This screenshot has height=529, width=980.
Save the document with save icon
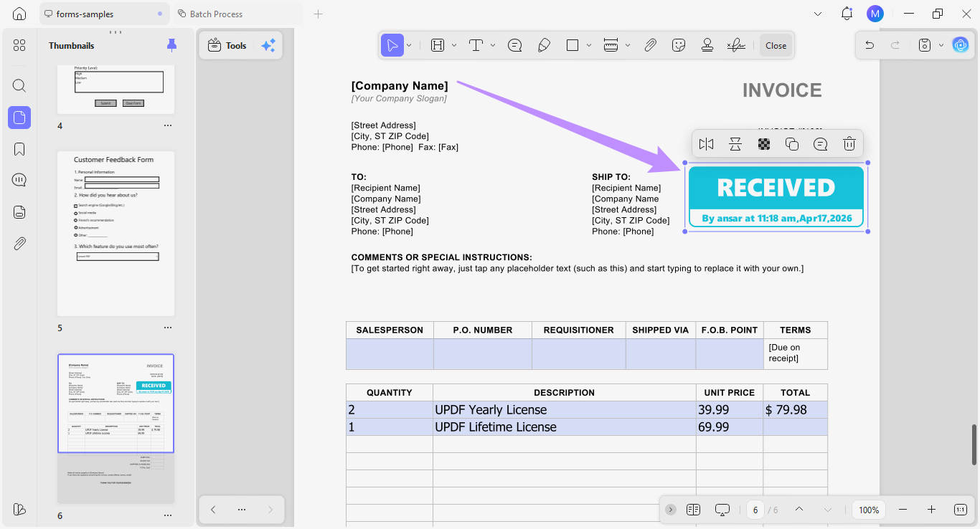pos(925,45)
